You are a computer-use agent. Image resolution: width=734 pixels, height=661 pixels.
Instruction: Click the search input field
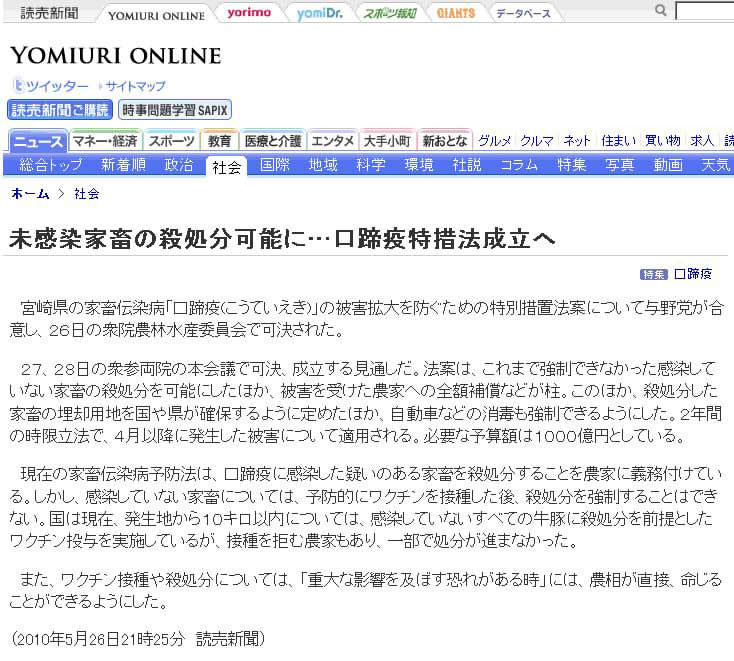pyautogui.click(x=705, y=11)
